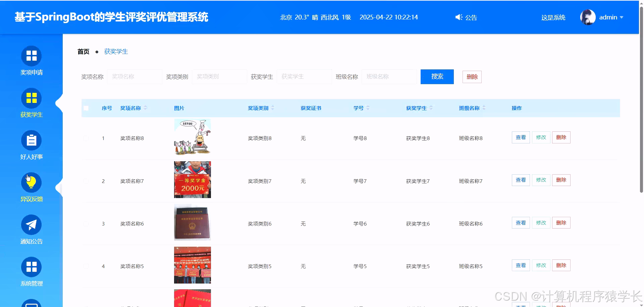Click the 操作 column header
The height and width of the screenshot is (307, 644).
click(517, 108)
